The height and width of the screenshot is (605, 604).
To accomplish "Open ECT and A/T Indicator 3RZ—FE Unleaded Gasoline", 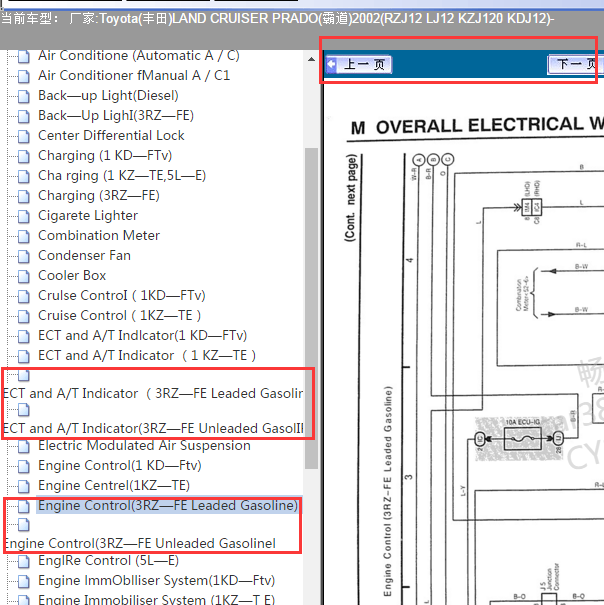I will point(153,429).
